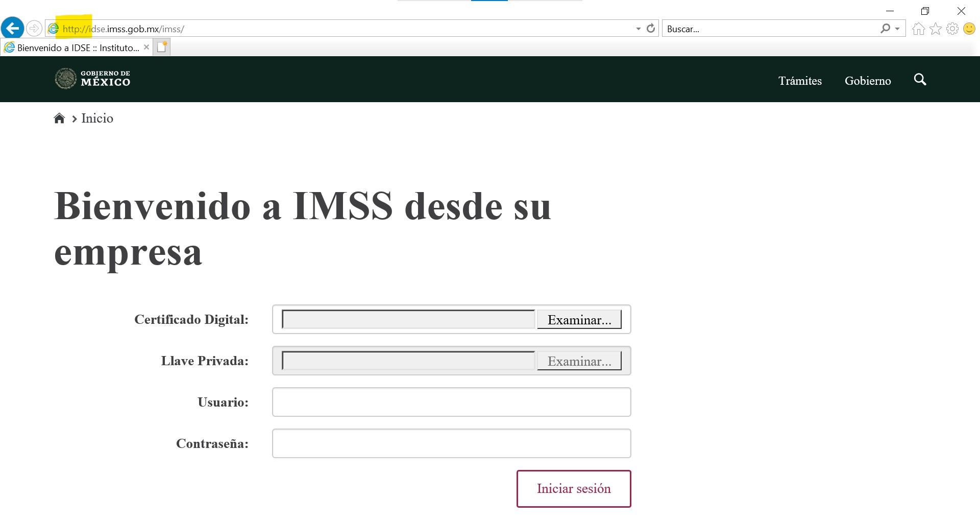980x521 pixels.
Task: Close the Bienvenido a IDSE tab
Action: [x=146, y=47]
